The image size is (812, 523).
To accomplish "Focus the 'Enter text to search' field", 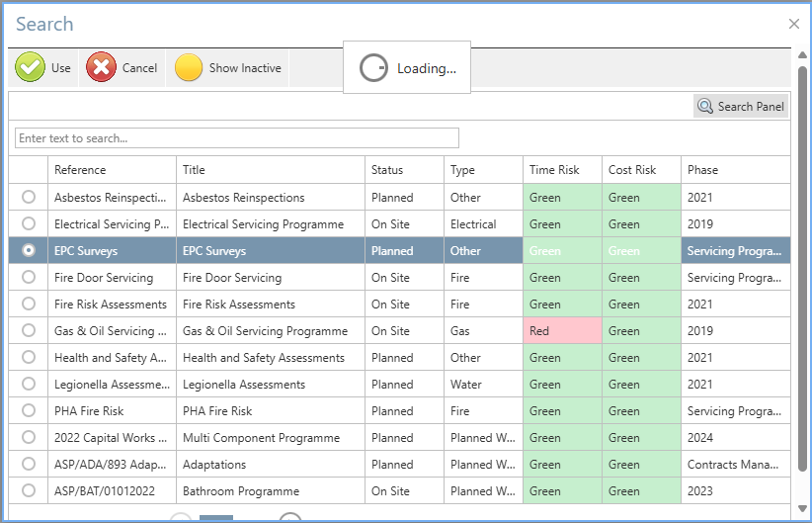I will tap(237, 138).
